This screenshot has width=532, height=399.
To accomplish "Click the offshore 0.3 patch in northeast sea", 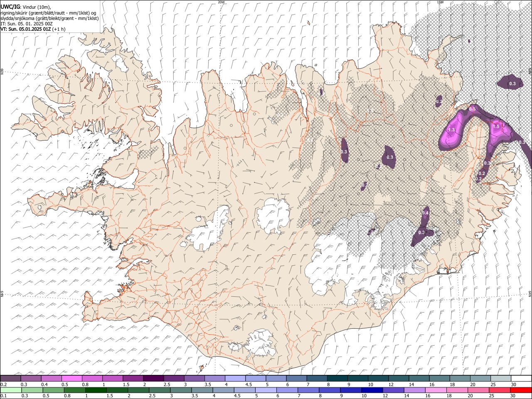I will (x=510, y=82).
